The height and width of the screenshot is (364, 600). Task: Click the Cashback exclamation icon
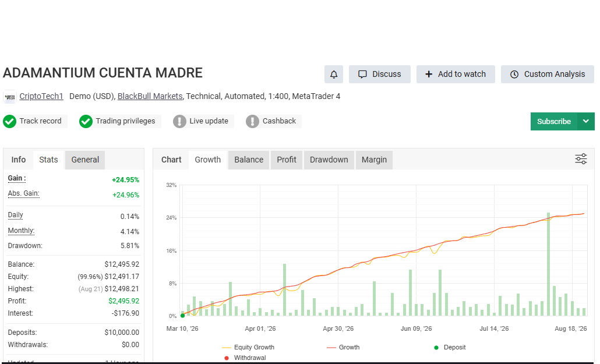pyautogui.click(x=253, y=121)
